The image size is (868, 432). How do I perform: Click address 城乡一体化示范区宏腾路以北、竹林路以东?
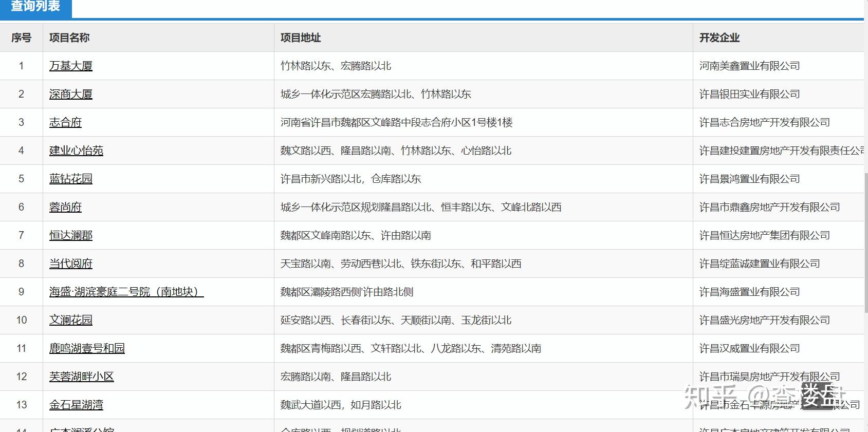pyautogui.click(x=376, y=94)
